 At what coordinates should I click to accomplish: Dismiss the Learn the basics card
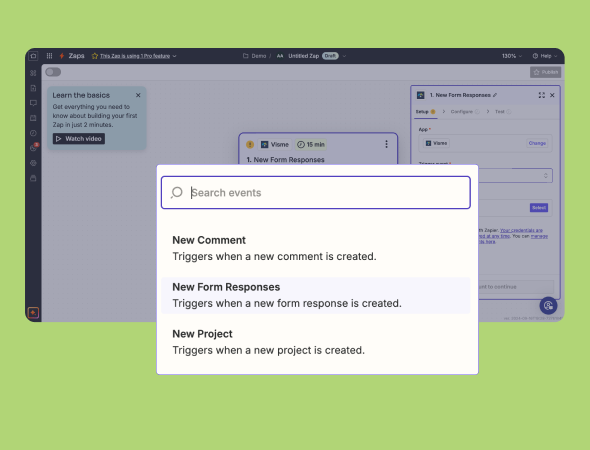click(x=138, y=95)
